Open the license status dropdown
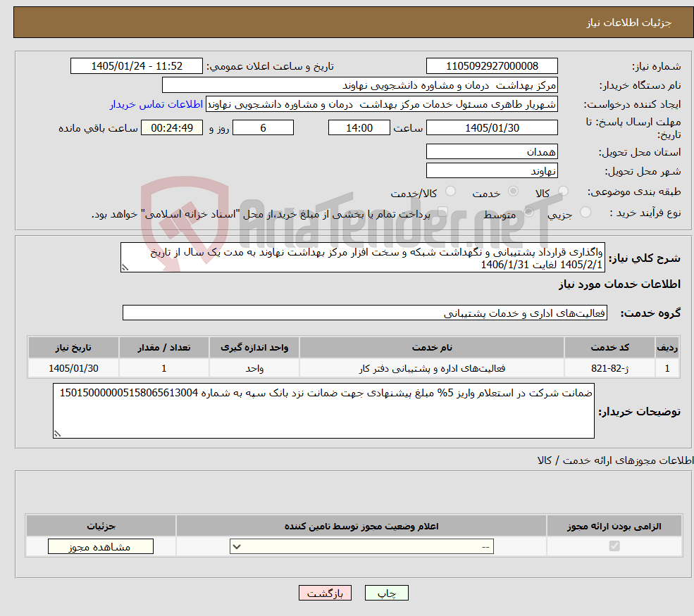This screenshot has height=616, width=694. coord(361,546)
